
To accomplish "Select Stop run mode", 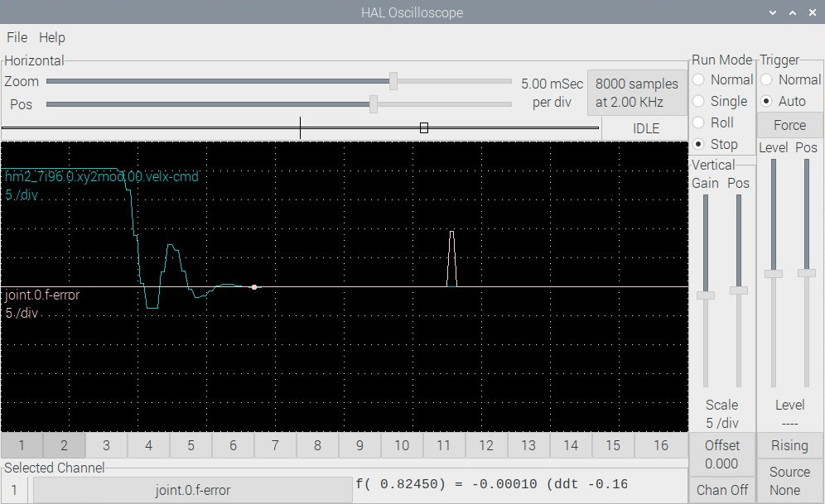I will pos(715,144).
